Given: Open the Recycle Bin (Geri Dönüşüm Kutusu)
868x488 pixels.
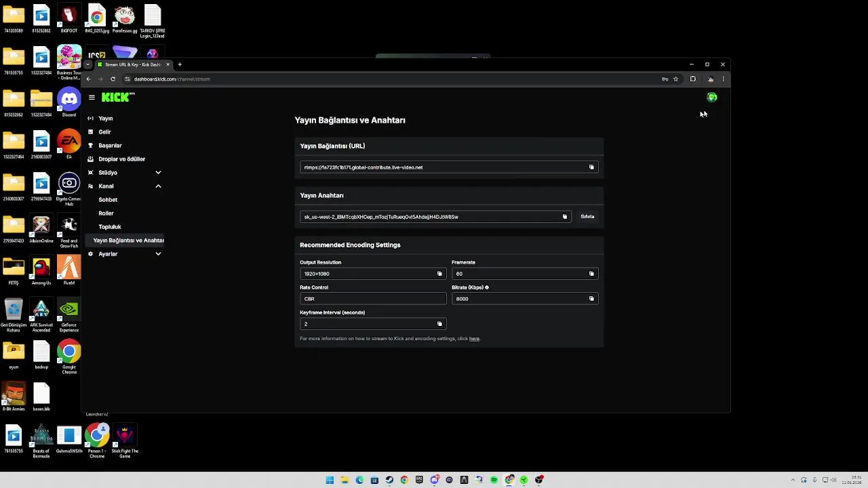Looking at the screenshot, I should [14, 314].
